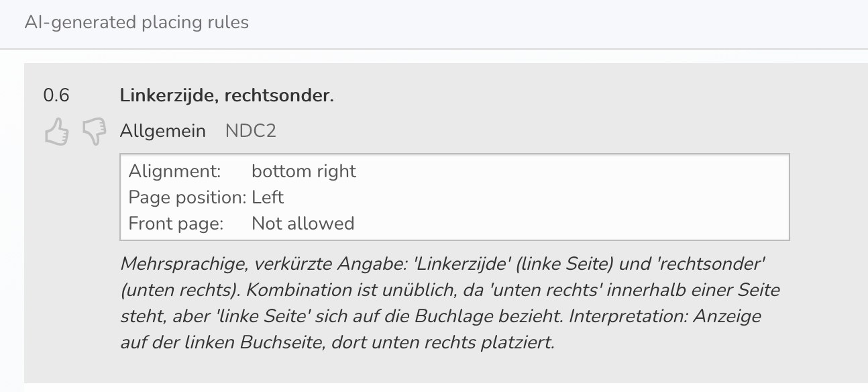Click the thumbs down icon
Viewport: 868px width, 392px height.
94,132
